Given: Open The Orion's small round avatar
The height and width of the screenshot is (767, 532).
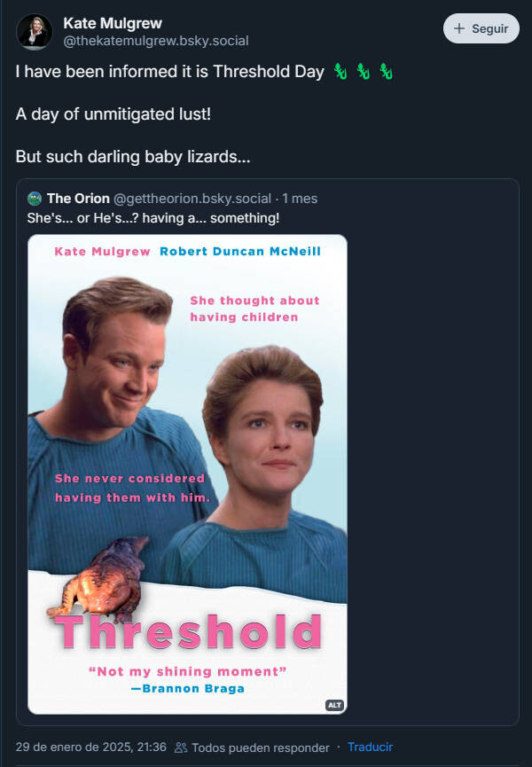Looking at the screenshot, I should (35, 199).
